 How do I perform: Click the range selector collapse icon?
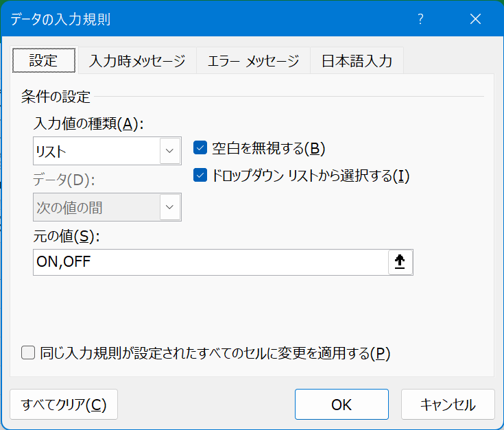click(x=400, y=262)
